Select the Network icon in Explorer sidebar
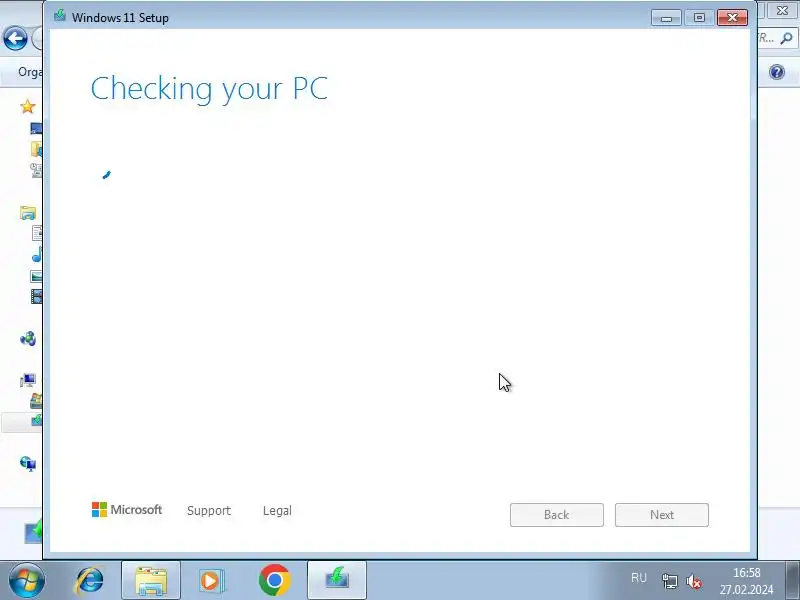Screen dimensions: 800x600 click(x=28, y=463)
